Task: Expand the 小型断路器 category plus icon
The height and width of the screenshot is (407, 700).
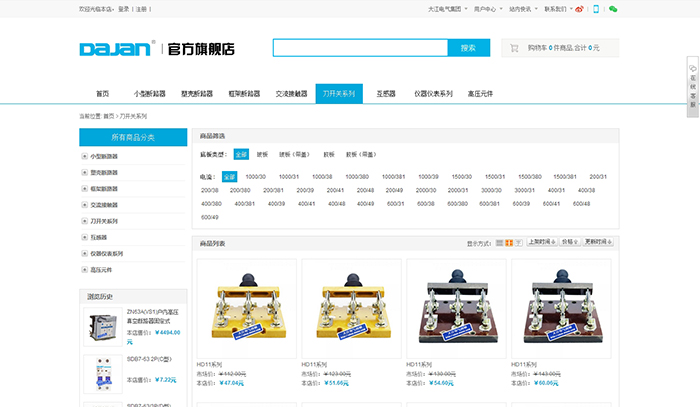Action: coord(84,156)
